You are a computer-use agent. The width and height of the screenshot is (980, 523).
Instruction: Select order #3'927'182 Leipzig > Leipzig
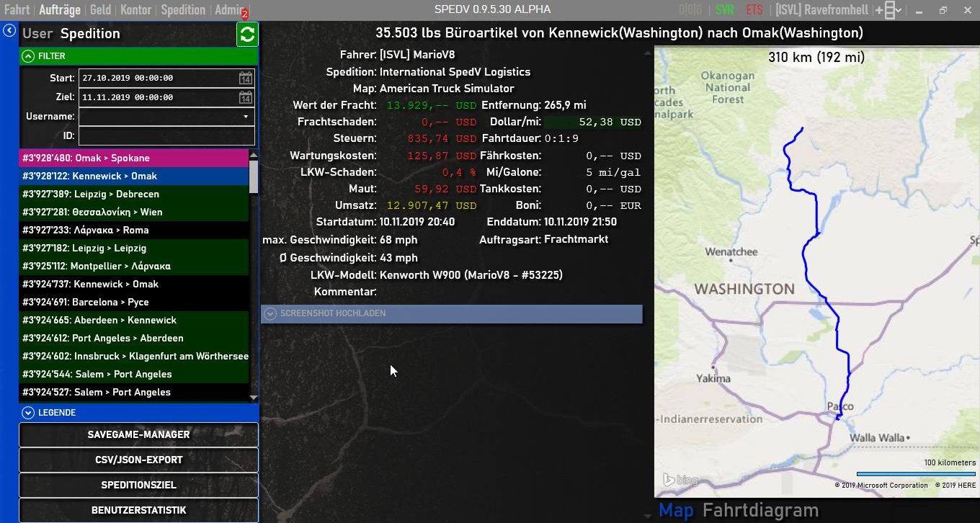coord(134,248)
